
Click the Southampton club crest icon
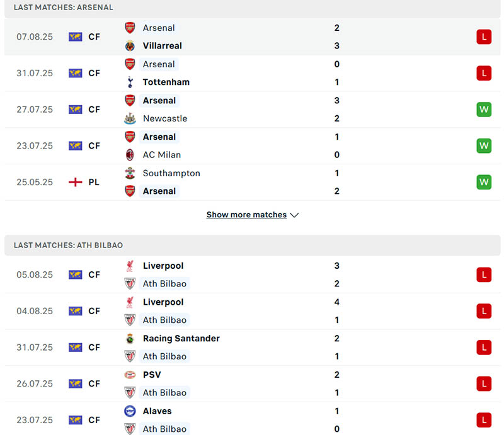pos(130,173)
